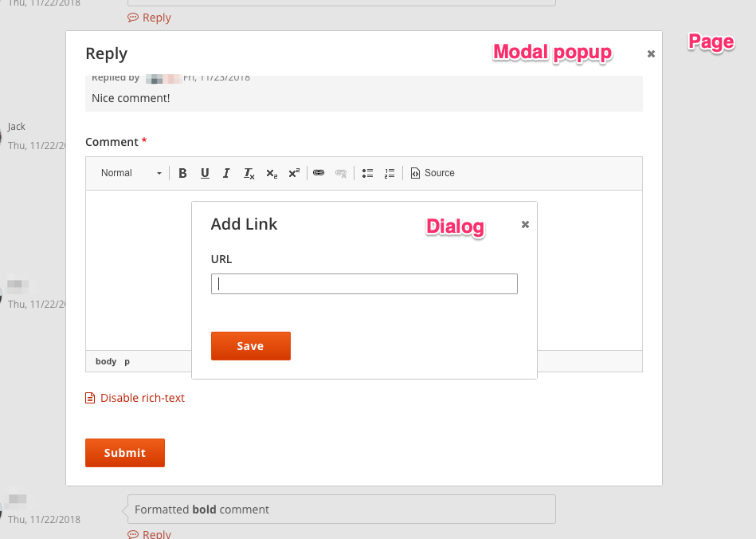Submit the reply comment

pyautogui.click(x=124, y=452)
